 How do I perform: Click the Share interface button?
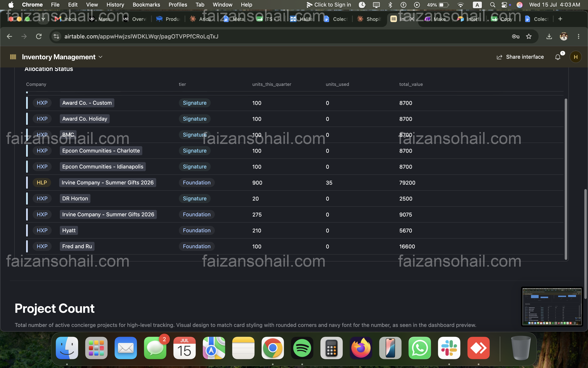520,57
